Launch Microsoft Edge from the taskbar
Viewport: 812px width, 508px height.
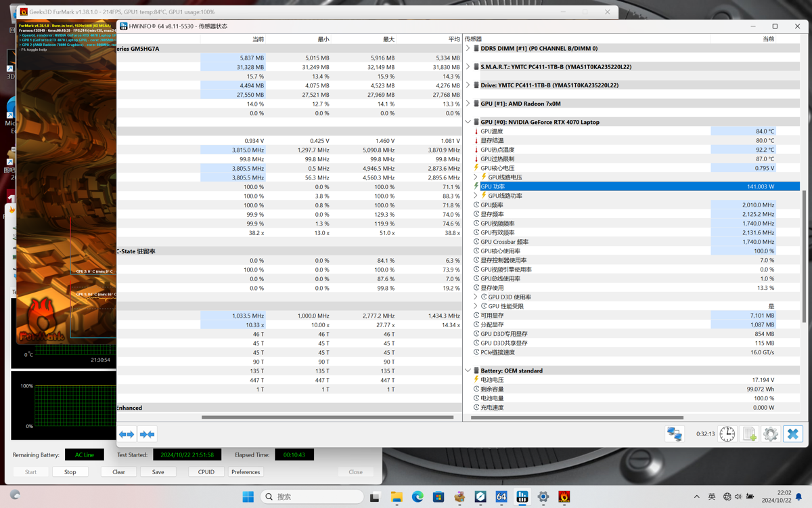[x=418, y=496]
